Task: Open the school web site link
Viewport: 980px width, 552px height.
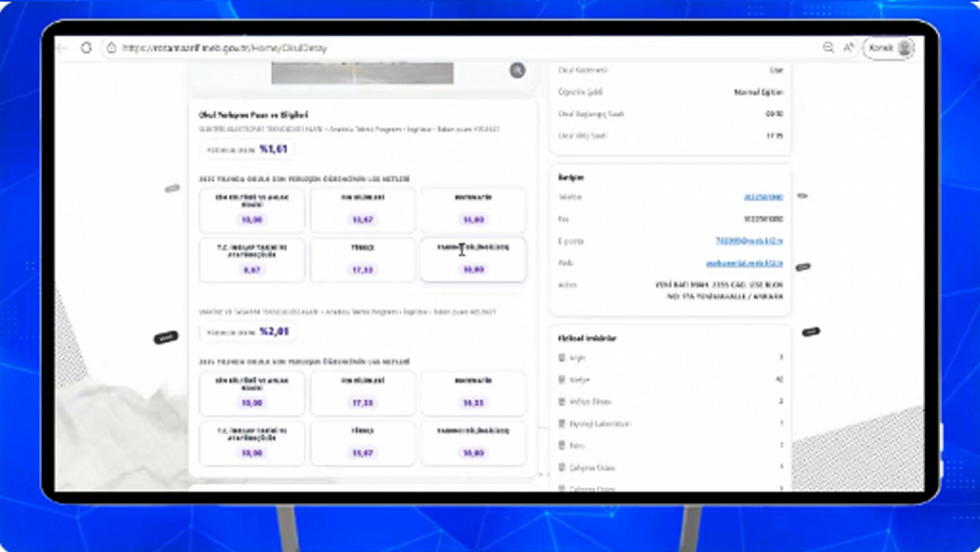Action: pyautogui.click(x=745, y=263)
